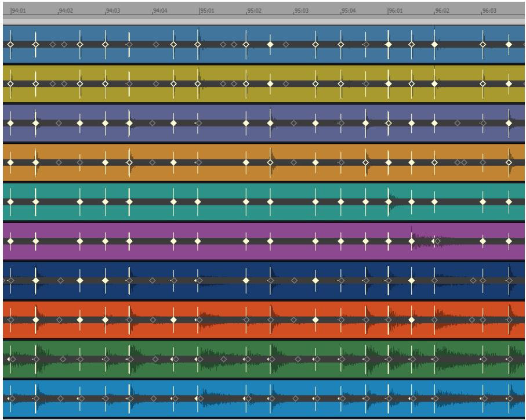Select the bright-blue bottom track's marker at 96:03
526x420 pixels.
[x=484, y=399]
